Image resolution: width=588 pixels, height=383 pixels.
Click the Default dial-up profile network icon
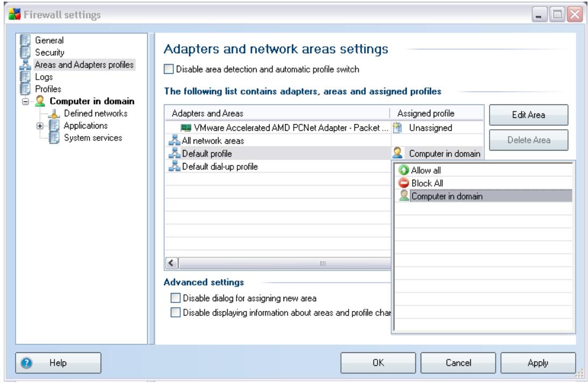coord(174,166)
